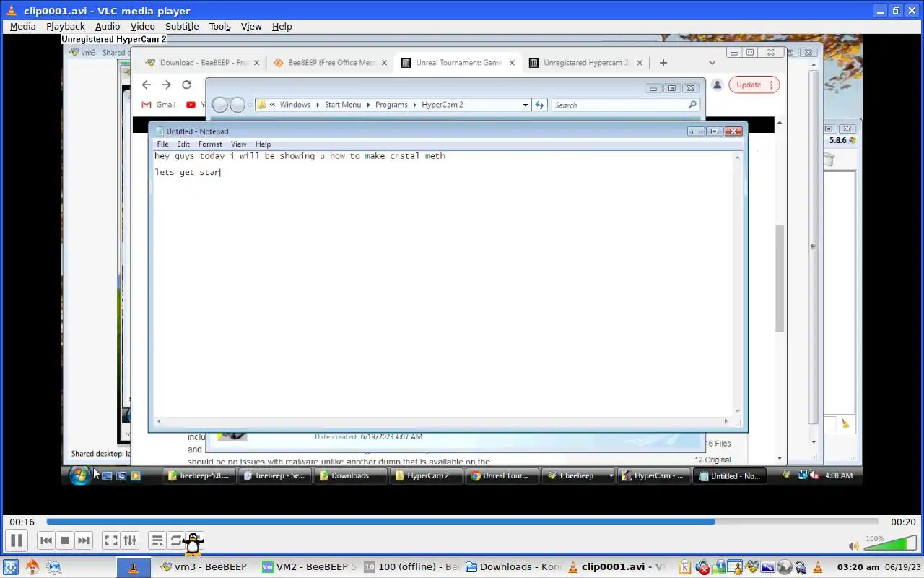The height and width of the screenshot is (578, 924).
Task: Click the Chrome profile avatar icon
Action: click(717, 85)
